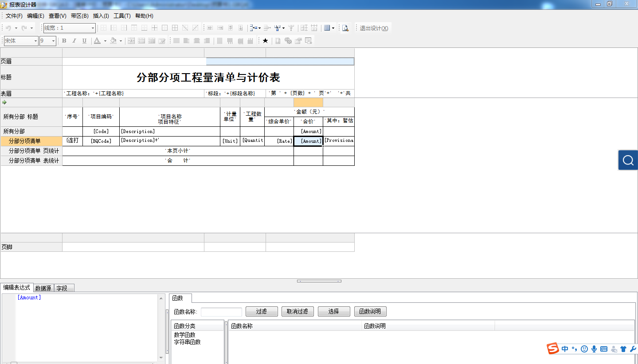Click the 过滤 button
The height and width of the screenshot is (364, 638).
262,311
